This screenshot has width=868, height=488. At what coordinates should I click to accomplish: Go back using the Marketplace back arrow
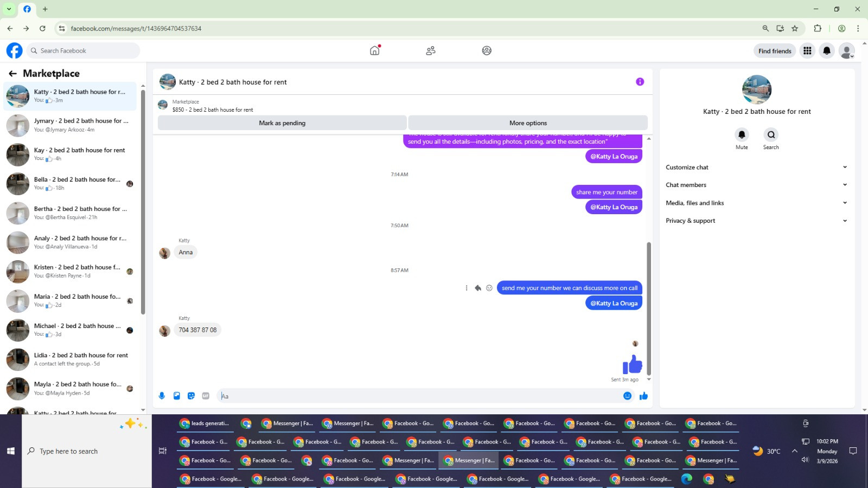pos(12,73)
